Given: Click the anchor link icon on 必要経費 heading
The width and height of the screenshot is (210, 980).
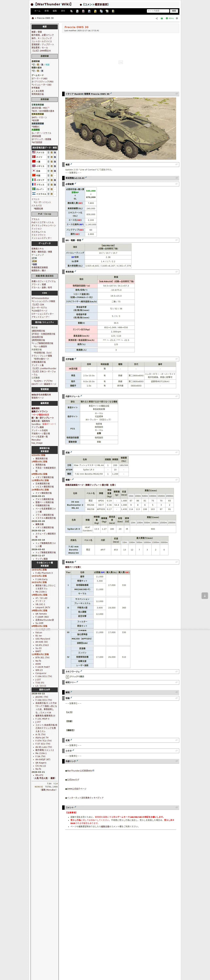Looking at the screenshot, I should pos(176,184).
